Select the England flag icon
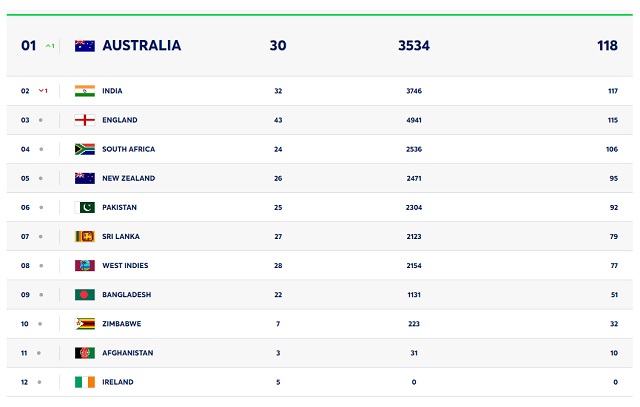The width and height of the screenshot is (640, 407). click(x=85, y=120)
